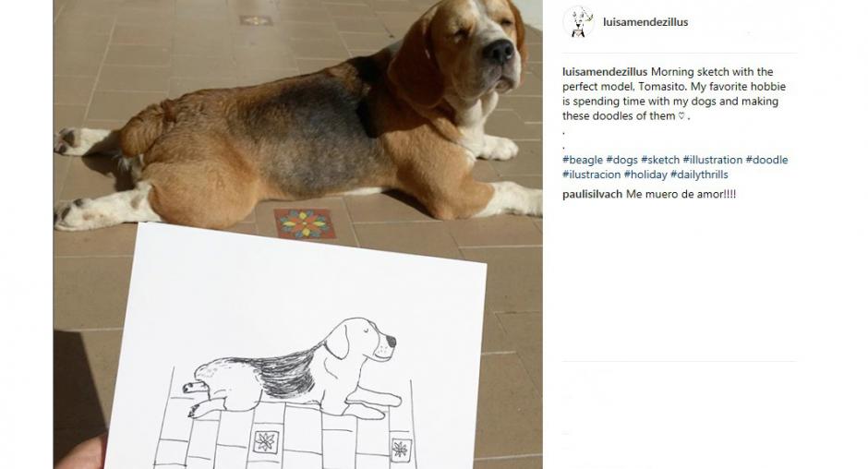This screenshot has height=469, width=868.
Task: Click the colorful floral floor tile
Action: coord(305,223)
